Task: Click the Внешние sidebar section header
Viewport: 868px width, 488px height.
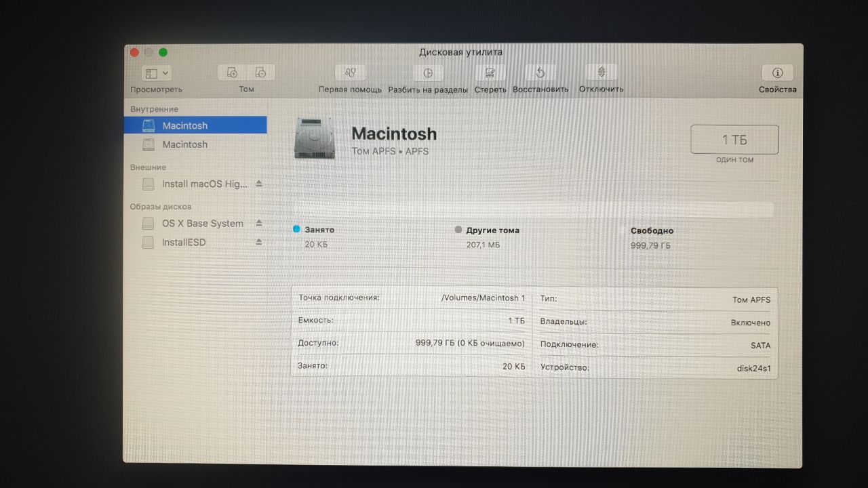Action: click(148, 167)
